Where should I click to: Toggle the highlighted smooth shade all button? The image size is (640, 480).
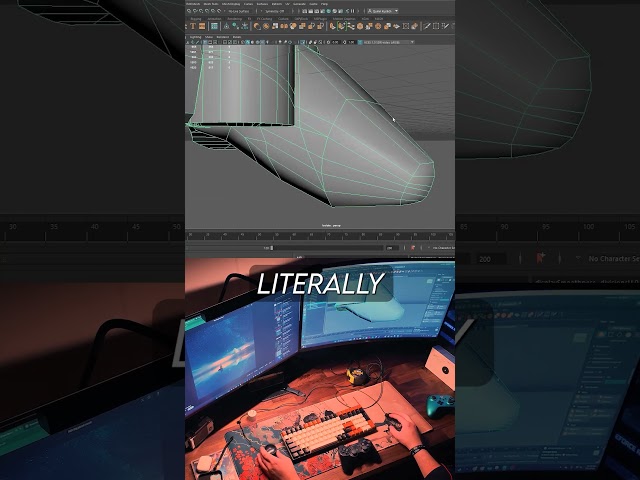pos(248,42)
